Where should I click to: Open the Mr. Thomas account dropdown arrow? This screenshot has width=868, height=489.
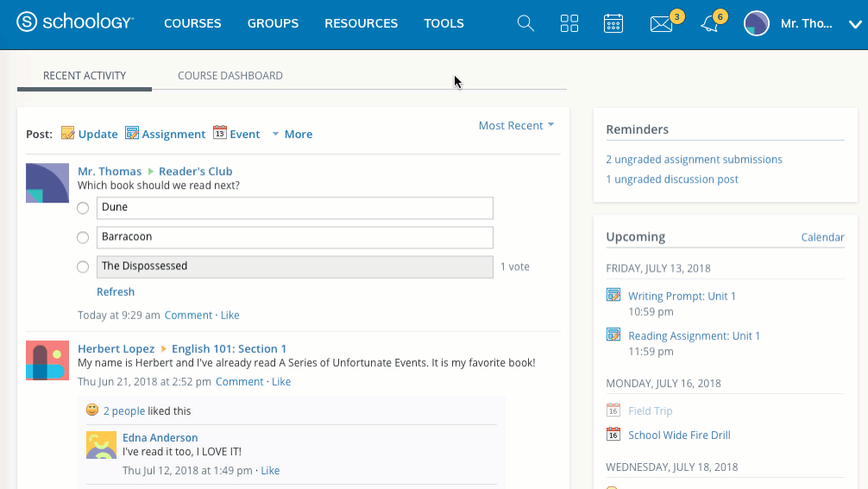pyautogui.click(x=854, y=24)
